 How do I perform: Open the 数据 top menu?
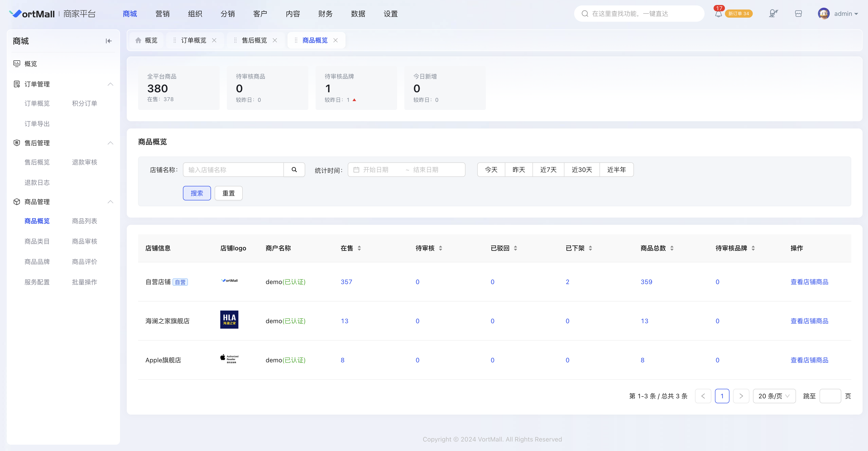[x=358, y=14]
